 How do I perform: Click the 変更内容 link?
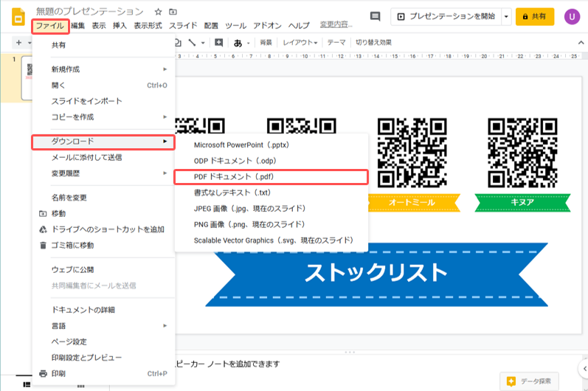(x=336, y=25)
